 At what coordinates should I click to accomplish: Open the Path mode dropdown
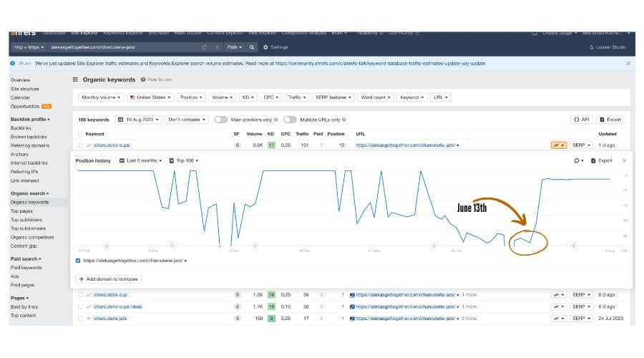click(235, 47)
